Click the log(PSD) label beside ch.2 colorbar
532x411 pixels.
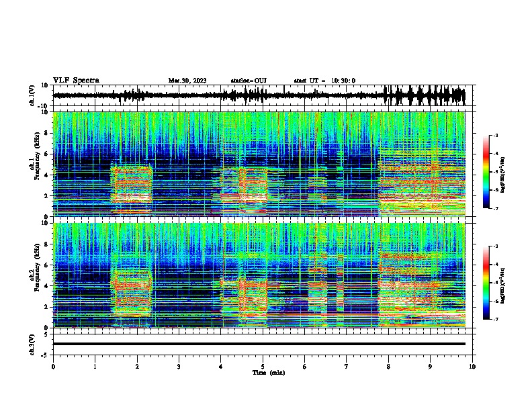point(502,285)
